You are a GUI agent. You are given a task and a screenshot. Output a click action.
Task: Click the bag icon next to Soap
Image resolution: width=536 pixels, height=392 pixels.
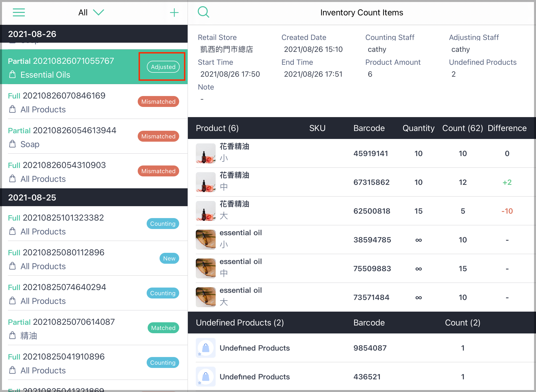point(12,144)
